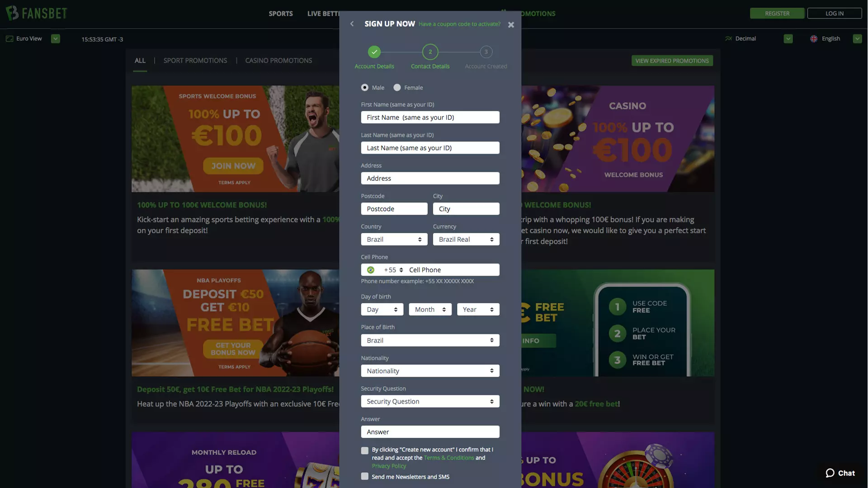Click the green checkmark Account Details icon

click(374, 52)
